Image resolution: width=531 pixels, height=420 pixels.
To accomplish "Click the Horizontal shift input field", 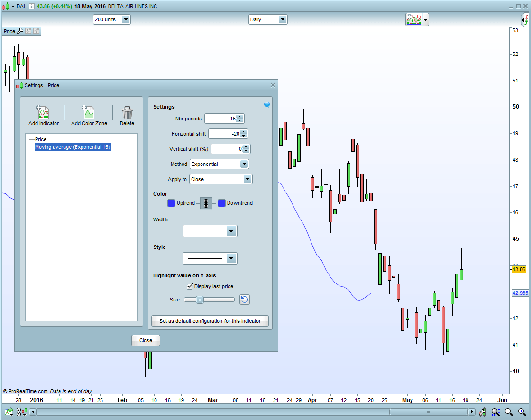I will point(224,134).
